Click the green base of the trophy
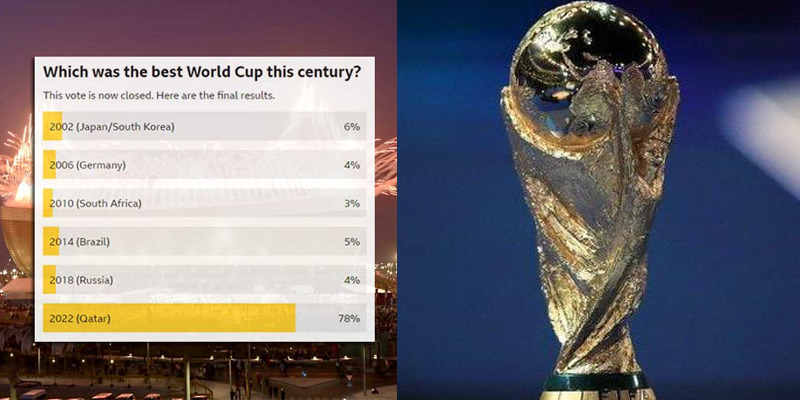This screenshot has height=400, width=800. pos(594,383)
